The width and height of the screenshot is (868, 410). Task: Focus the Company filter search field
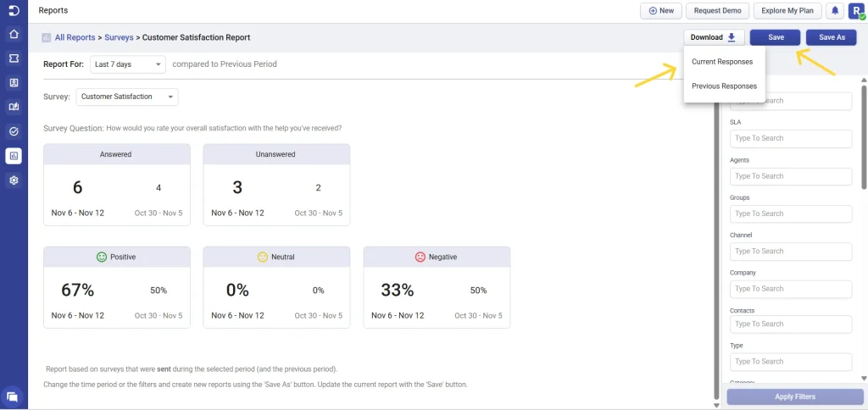(791, 289)
